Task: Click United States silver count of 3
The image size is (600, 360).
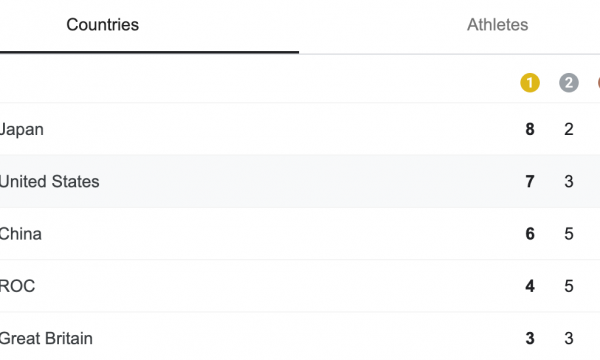Action: click(569, 181)
